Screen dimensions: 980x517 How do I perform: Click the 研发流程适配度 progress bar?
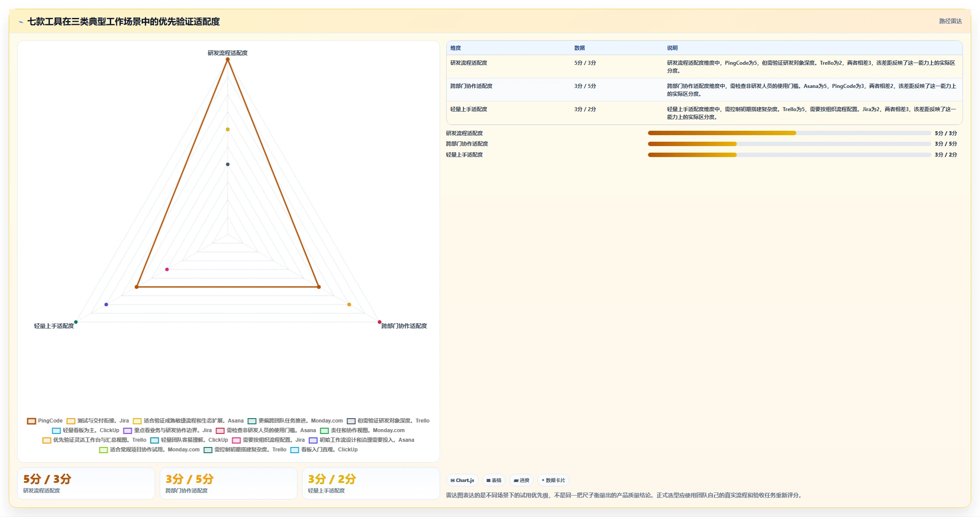click(x=789, y=133)
